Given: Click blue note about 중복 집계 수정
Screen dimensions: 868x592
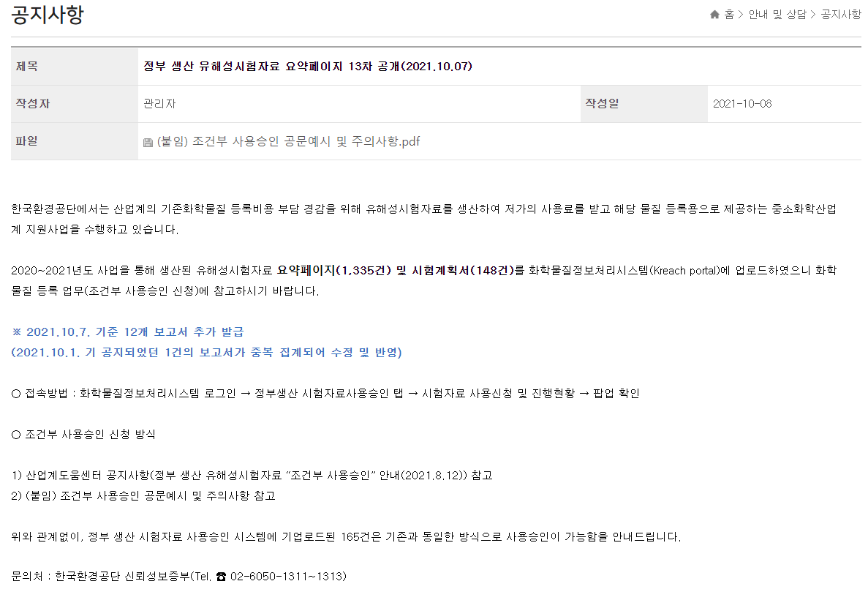Looking at the screenshot, I should (206, 352).
